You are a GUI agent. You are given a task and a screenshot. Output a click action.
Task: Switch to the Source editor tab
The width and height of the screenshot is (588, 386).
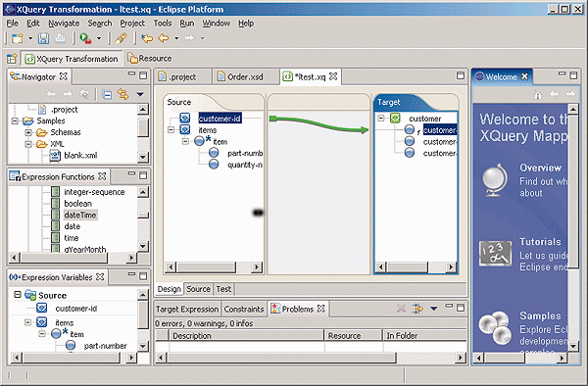tap(198, 289)
